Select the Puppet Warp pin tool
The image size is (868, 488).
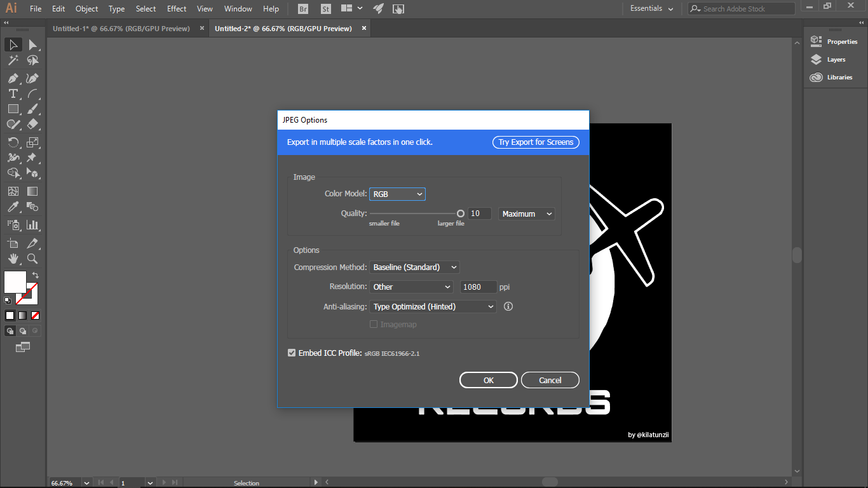point(32,157)
